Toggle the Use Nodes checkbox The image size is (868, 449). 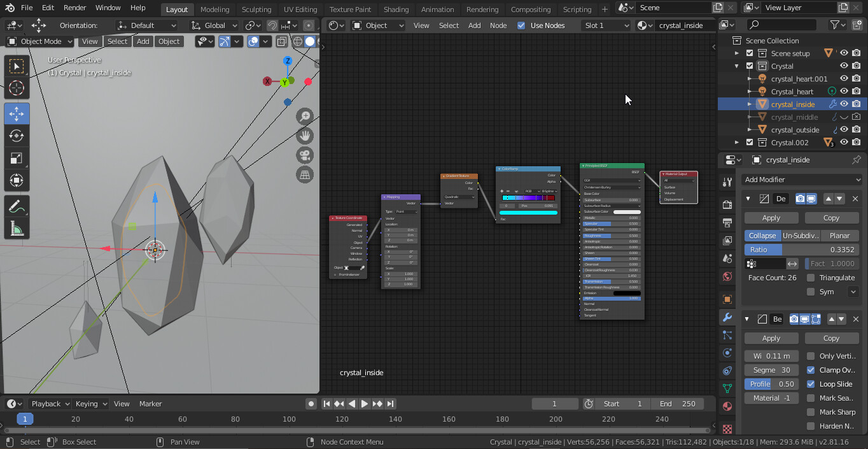click(521, 25)
